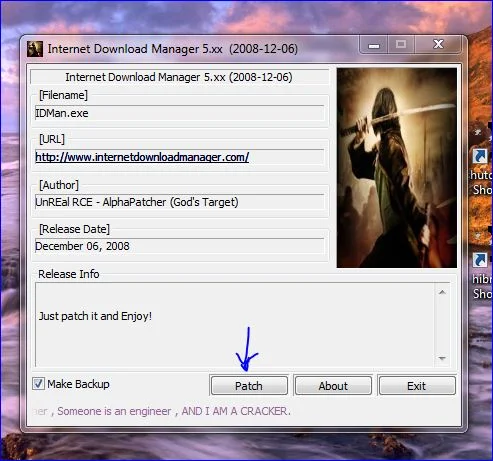Click the patcher's title bar app icon
The image size is (493, 461).
[35, 49]
